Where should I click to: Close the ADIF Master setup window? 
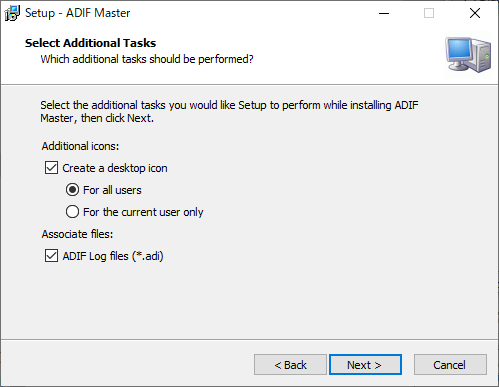(x=475, y=13)
